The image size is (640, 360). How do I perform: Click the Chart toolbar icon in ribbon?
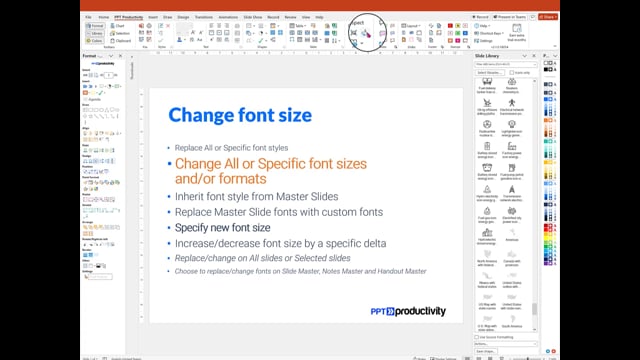coord(118,26)
